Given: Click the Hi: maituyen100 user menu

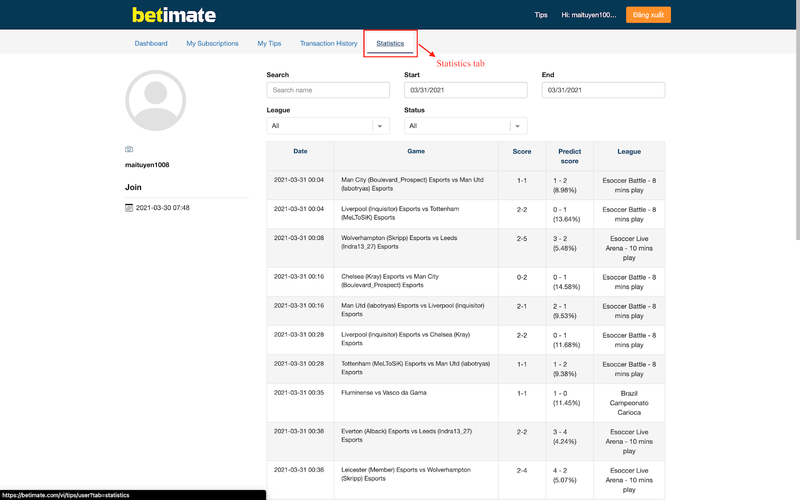Looking at the screenshot, I should 588,16.
